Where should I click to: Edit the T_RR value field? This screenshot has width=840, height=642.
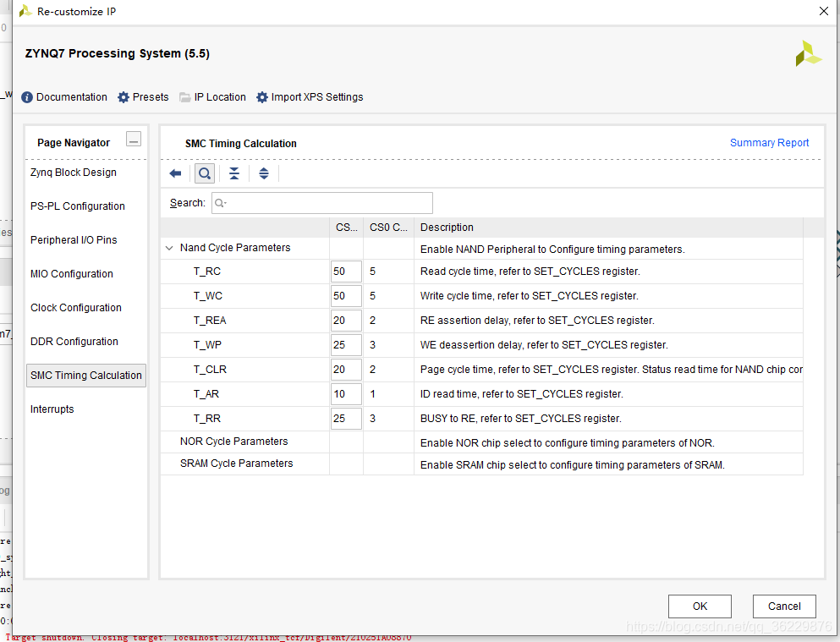pyautogui.click(x=346, y=419)
